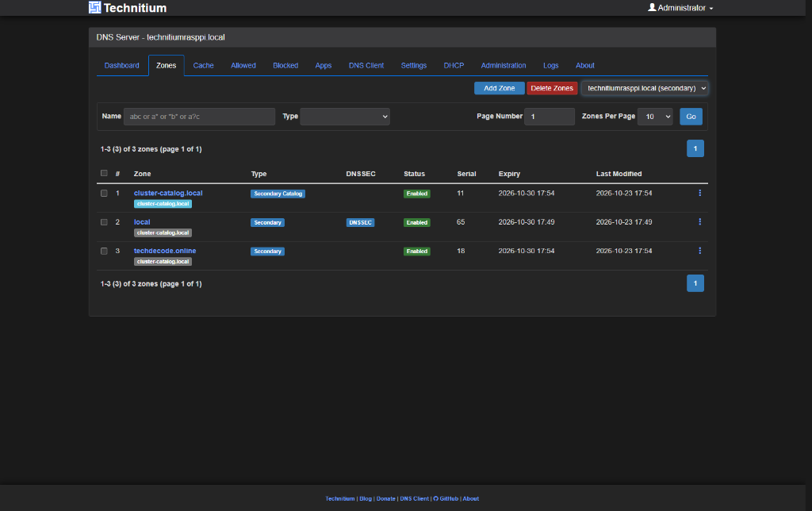Screen dimensions: 812x511
Task: Open the cluster node selector dropdown
Action: coord(645,88)
